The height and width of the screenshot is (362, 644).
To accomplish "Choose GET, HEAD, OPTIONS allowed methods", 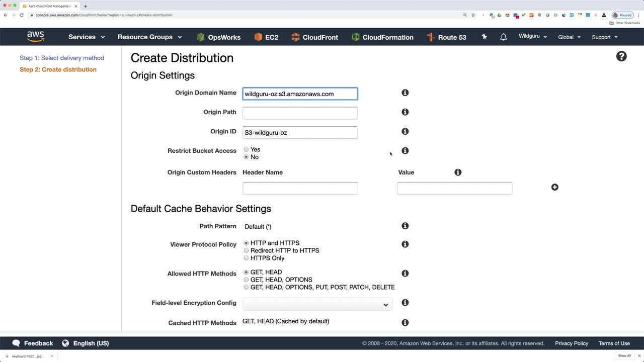I will coord(246,280).
